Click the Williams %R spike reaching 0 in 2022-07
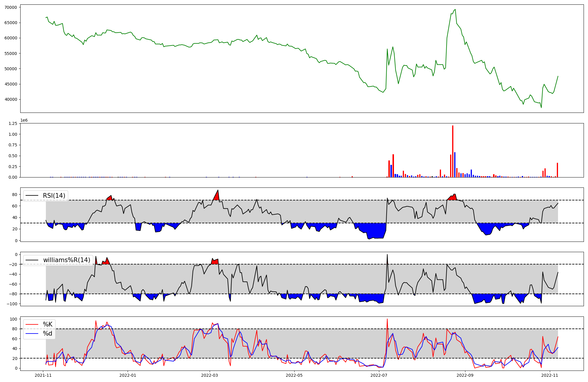Viewport: 588px width, 382px height. [x=387, y=255]
